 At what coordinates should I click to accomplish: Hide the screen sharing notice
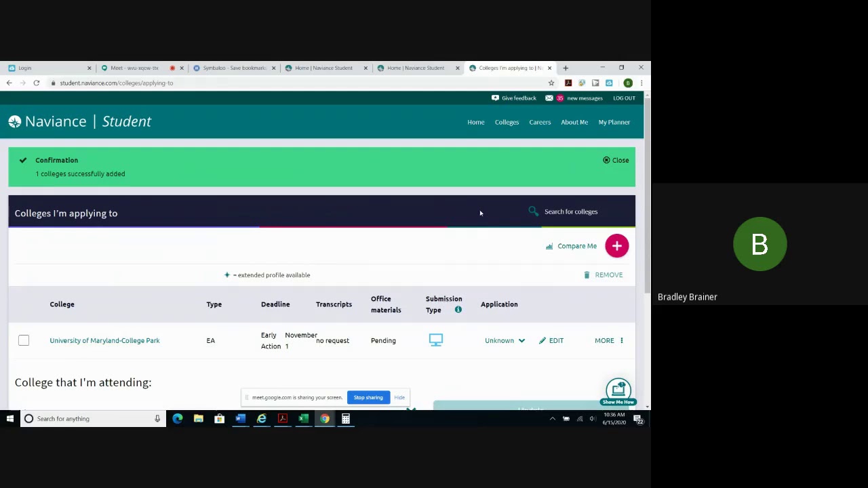coord(399,398)
